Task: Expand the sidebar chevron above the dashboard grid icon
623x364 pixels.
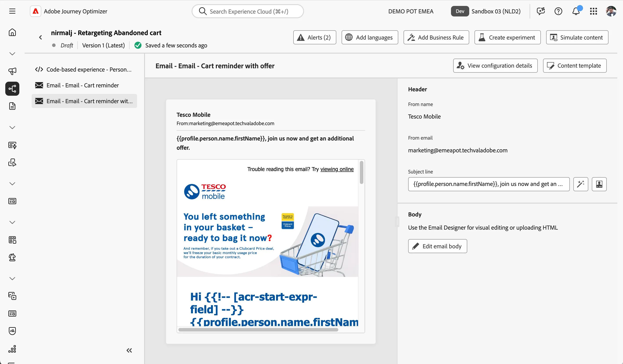Action: pyautogui.click(x=12, y=222)
